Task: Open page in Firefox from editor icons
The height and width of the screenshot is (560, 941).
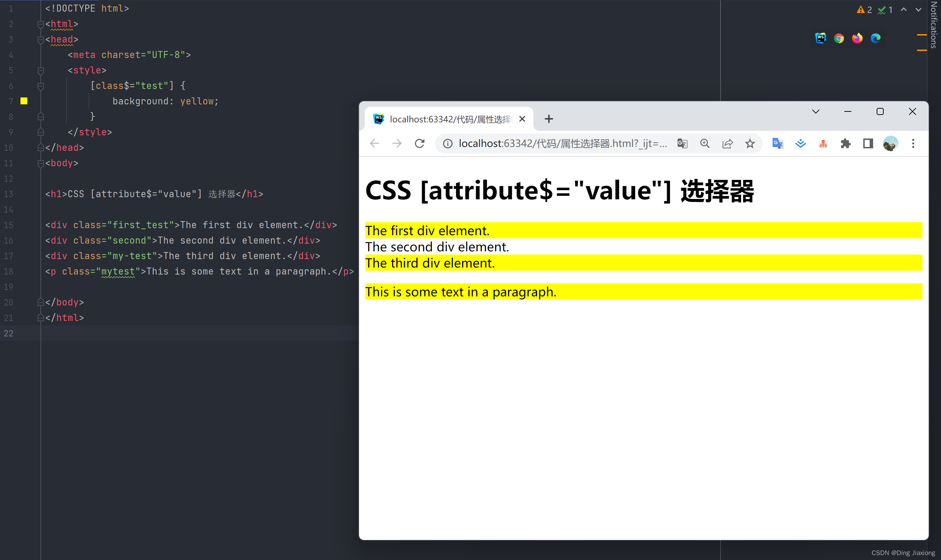Action: 857,38
